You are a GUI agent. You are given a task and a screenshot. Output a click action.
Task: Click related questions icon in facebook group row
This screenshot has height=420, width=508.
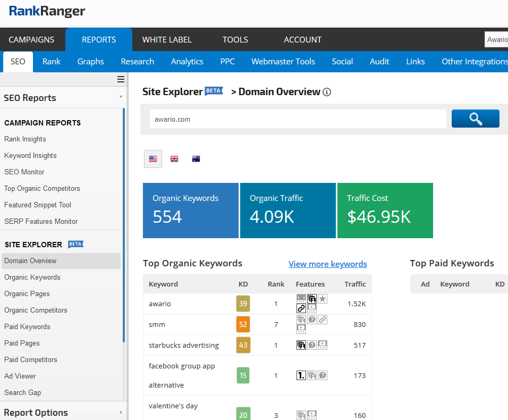pos(323,375)
